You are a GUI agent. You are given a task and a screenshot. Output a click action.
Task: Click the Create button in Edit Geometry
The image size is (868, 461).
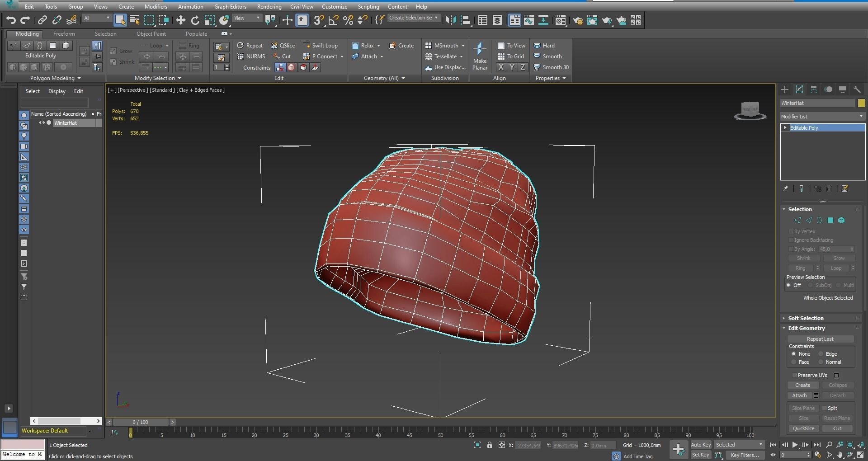click(803, 385)
